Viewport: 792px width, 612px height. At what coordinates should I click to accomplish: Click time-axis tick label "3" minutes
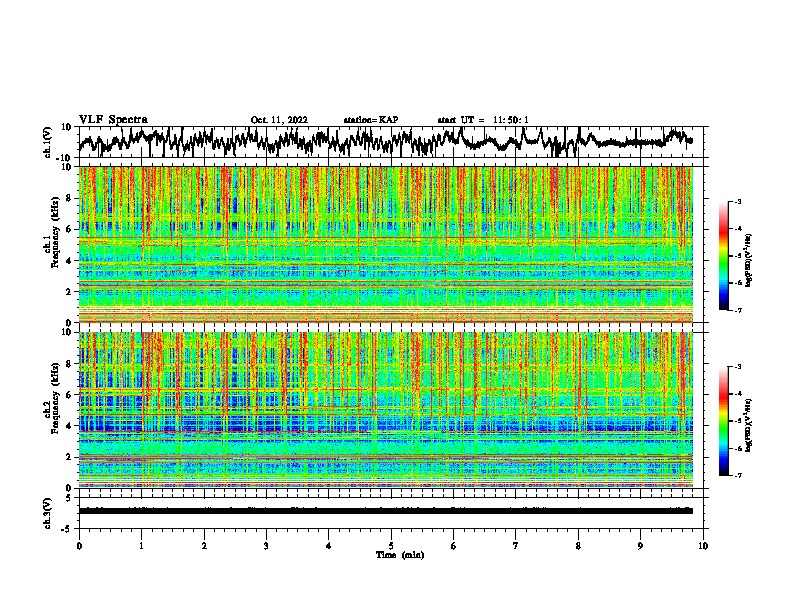tap(266, 546)
